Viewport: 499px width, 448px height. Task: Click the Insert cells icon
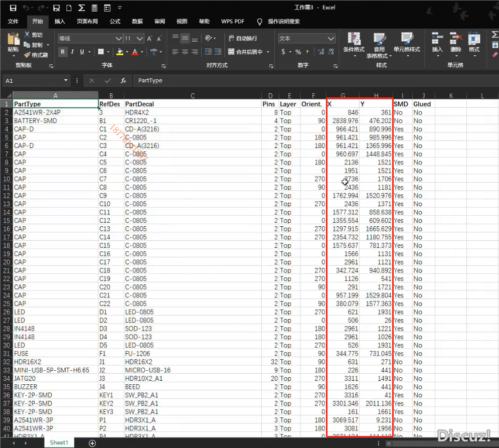tap(437, 39)
